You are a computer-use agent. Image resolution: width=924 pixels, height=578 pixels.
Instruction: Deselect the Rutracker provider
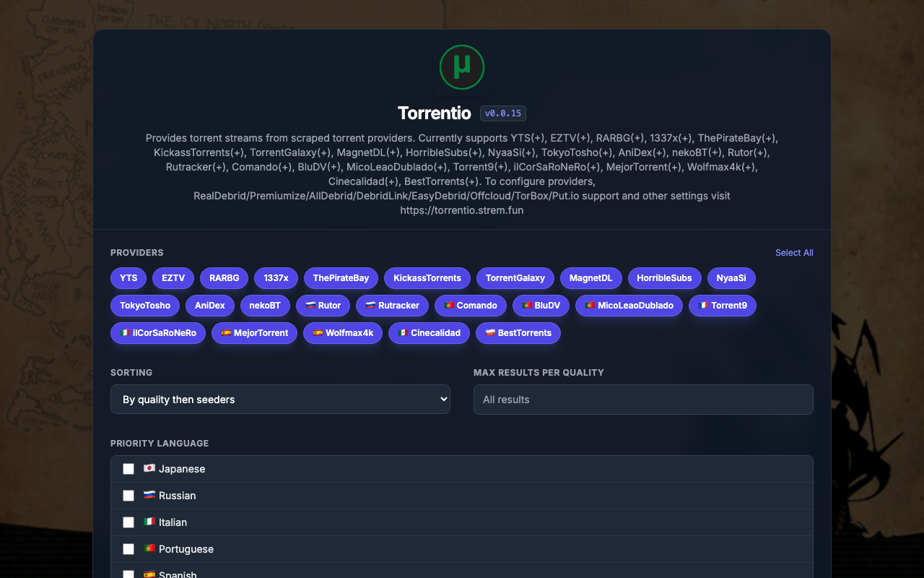point(392,306)
